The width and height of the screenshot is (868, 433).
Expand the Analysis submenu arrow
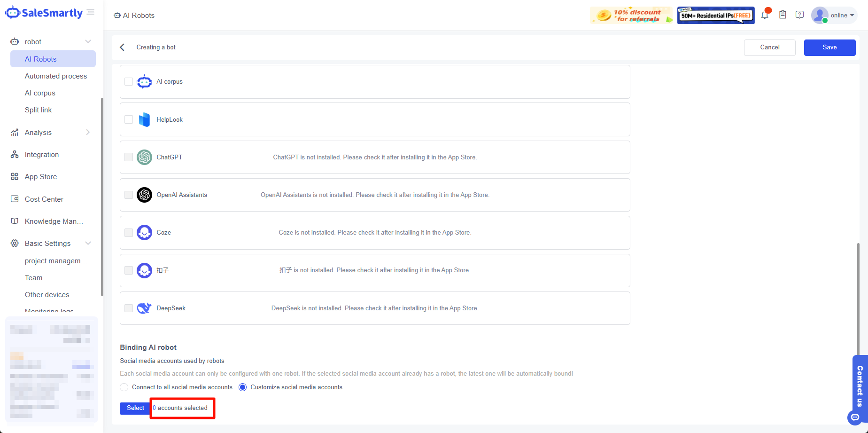pyautogui.click(x=88, y=133)
